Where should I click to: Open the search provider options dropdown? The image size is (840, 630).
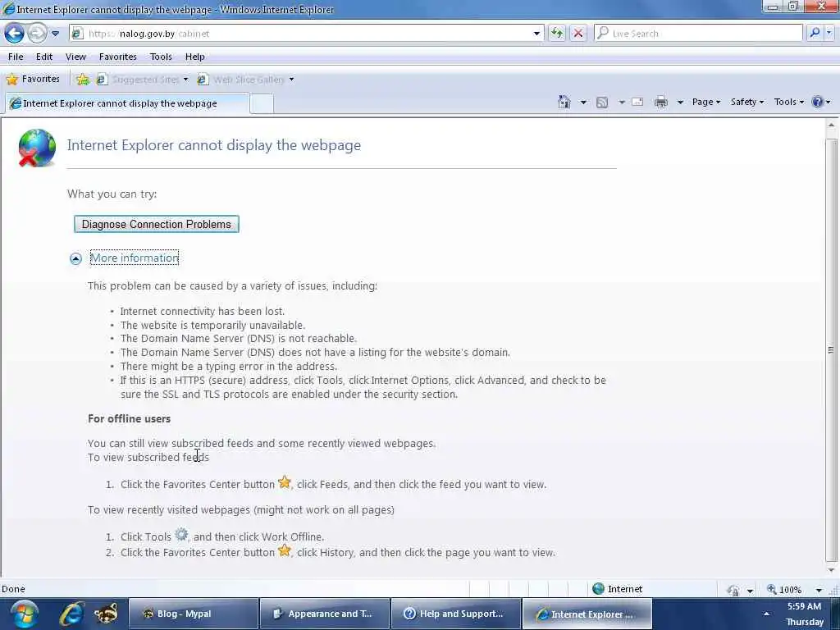click(829, 33)
